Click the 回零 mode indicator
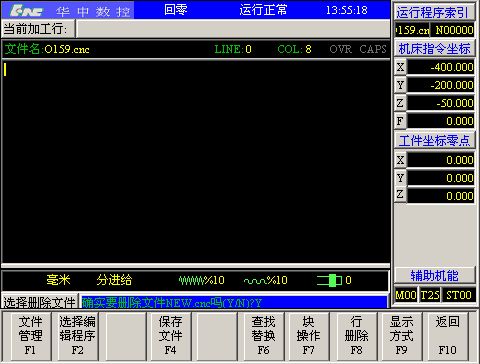Viewport: 480px width, 364px height. (176, 10)
